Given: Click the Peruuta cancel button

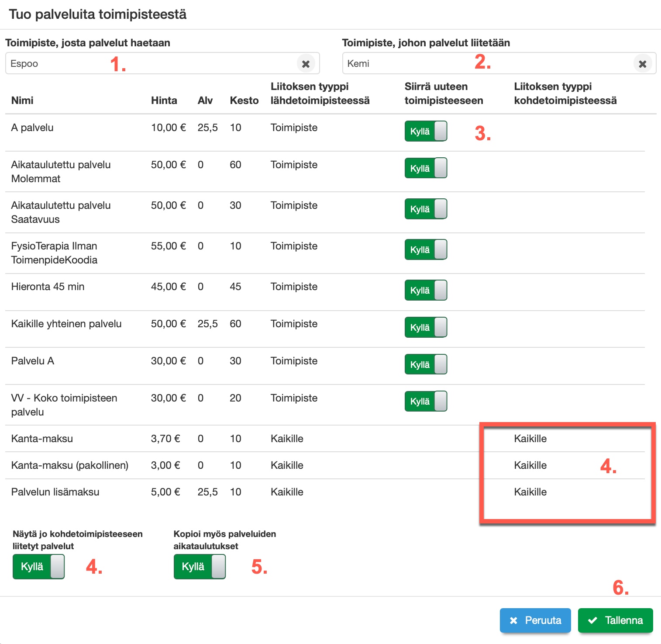Looking at the screenshot, I should click(535, 620).
